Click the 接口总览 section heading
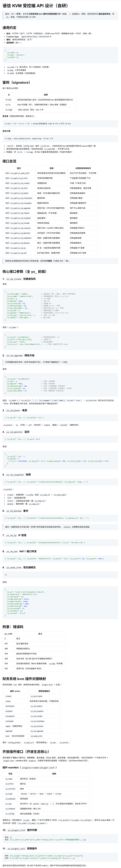This screenshot has width=121, height=868. 9,161
